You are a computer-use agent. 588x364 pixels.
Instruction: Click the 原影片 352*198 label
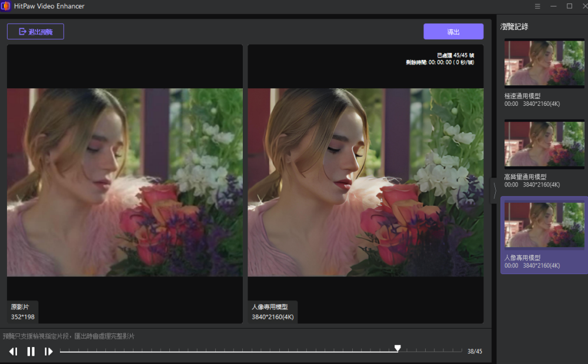(x=23, y=312)
